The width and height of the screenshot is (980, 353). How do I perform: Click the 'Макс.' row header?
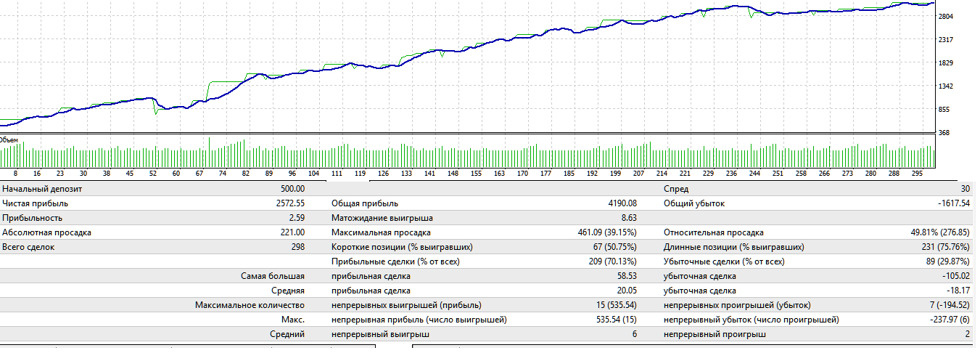[x=292, y=320]
